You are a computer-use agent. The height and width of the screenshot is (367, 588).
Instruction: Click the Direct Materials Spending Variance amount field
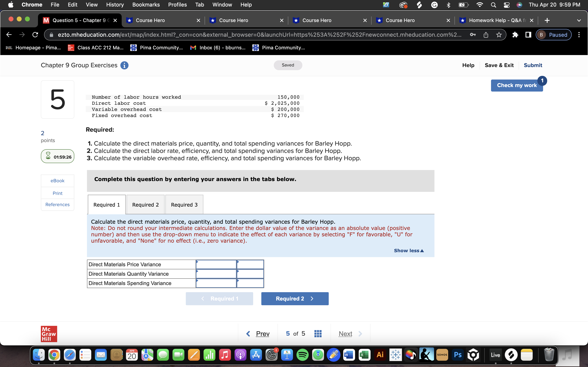pyautogui.click(x=216, y=283)
